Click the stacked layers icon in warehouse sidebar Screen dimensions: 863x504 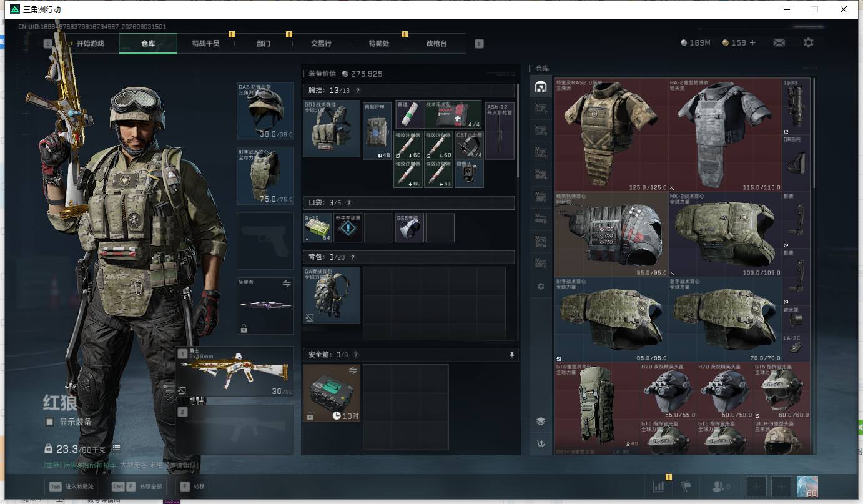tap(541, 421)
